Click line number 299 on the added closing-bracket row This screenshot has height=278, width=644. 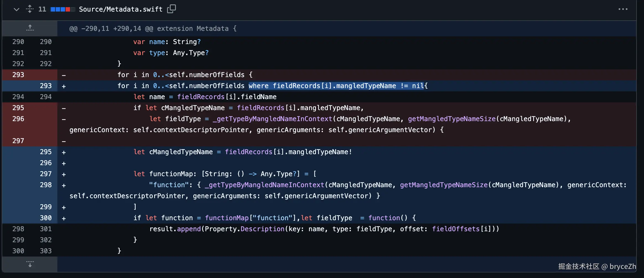pyautogui.click(x=46, y=207)
